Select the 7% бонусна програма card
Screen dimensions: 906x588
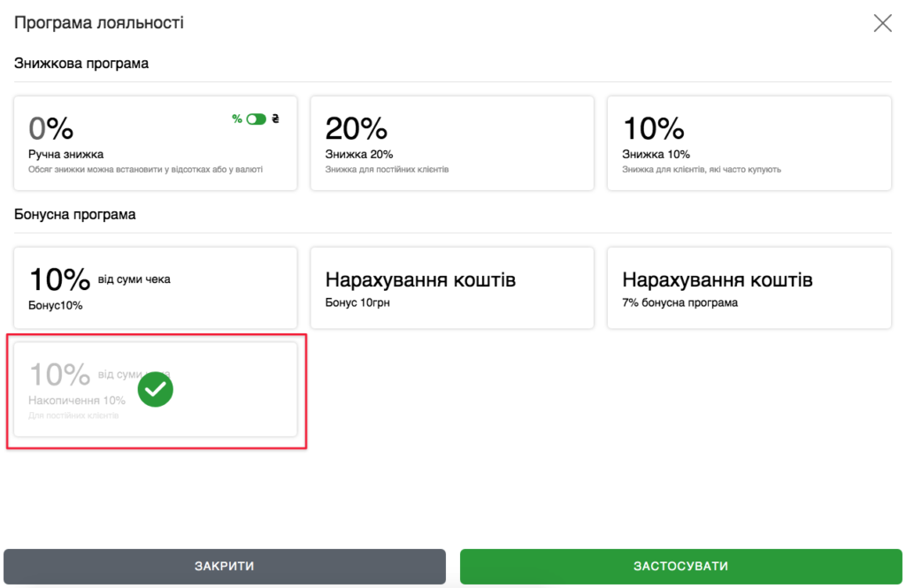pos(748,288)
